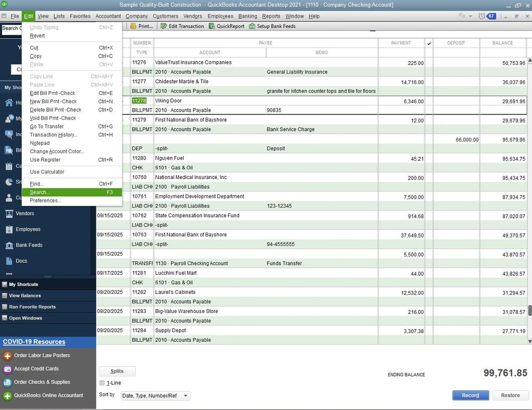Click register vertical scrollbar thumb
This screenshot has width=532, height=410.
point(530,310)
